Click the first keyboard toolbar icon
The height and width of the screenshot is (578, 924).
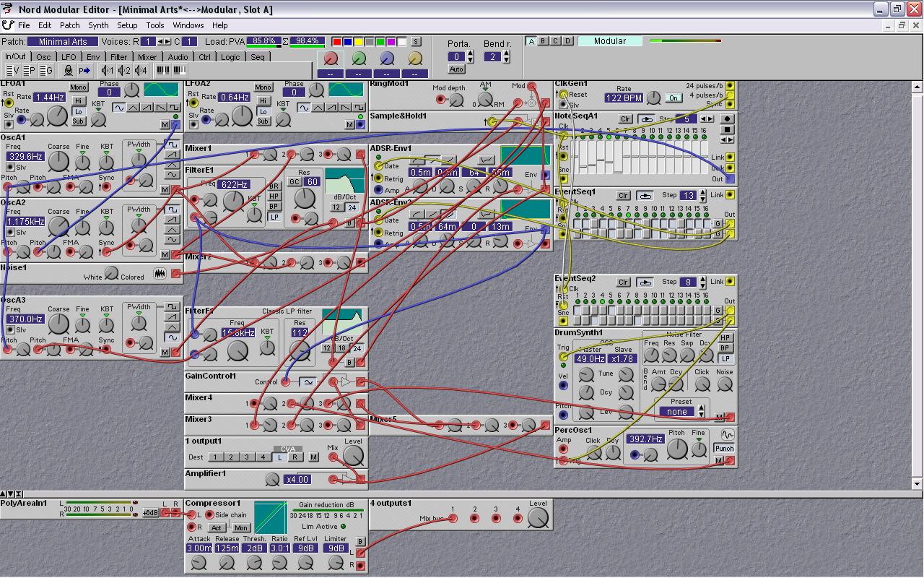click(162, 70)
